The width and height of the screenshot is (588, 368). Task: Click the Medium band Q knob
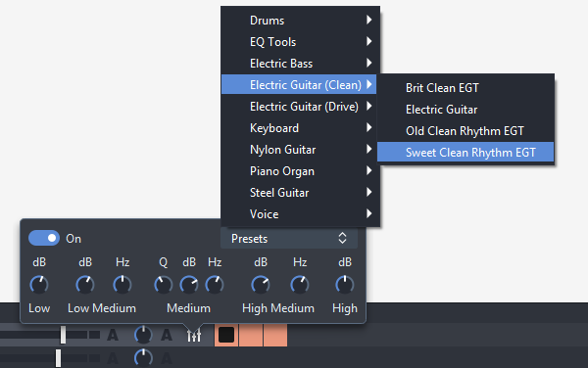pos(163,285)
